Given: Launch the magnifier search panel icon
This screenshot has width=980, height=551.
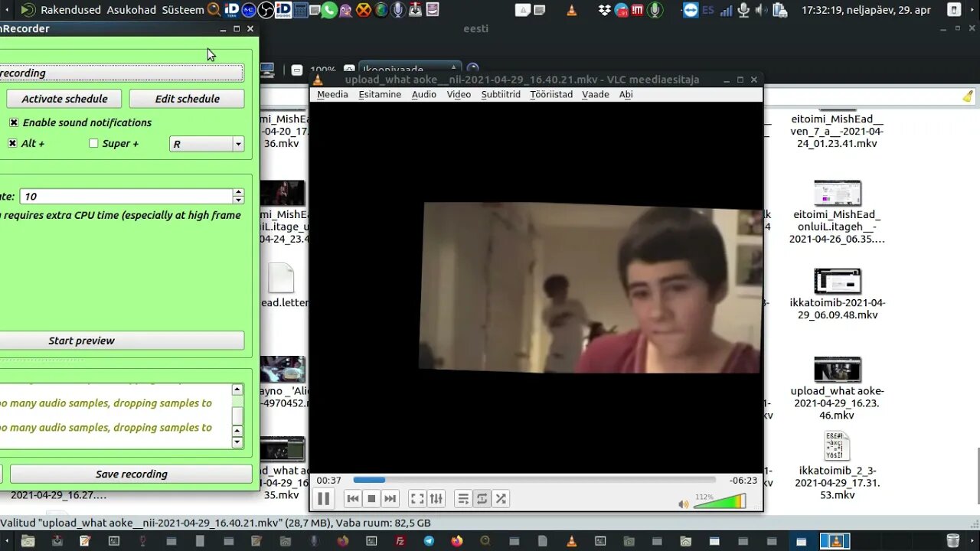Looking at the screenshot, I should click(x=214, y=10).
